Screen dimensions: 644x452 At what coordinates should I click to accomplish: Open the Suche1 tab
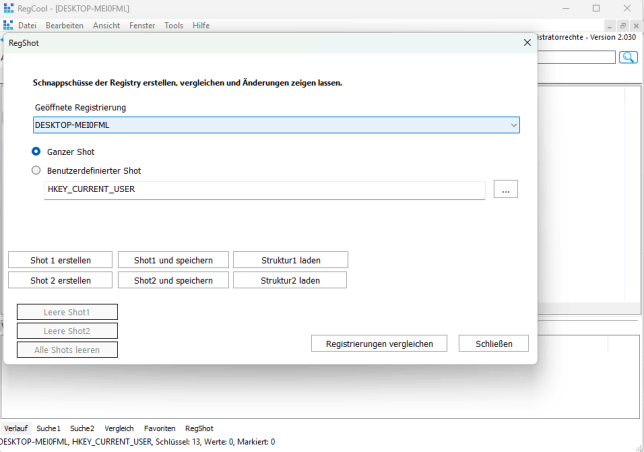(49, 428)
